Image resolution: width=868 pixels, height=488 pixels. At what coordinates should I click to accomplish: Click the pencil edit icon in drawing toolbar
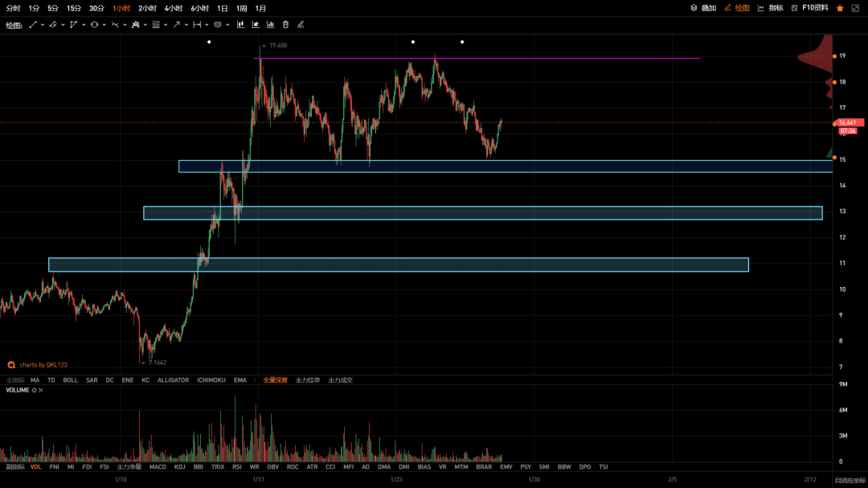tap(301, 25)
